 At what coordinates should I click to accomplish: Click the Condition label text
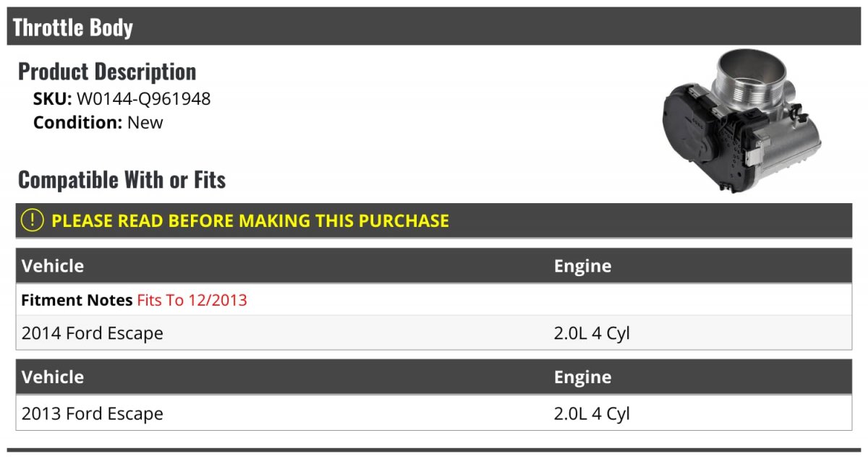(78, 122)
